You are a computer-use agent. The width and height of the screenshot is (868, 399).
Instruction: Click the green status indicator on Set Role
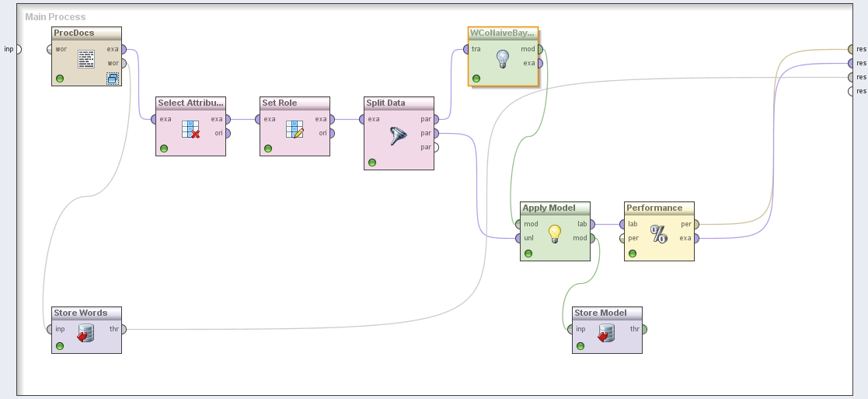pyautogui.click(x=268, y=148)
